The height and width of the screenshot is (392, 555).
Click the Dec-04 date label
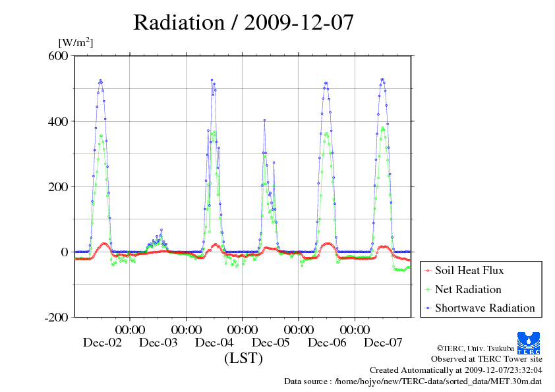coord(214,343)
